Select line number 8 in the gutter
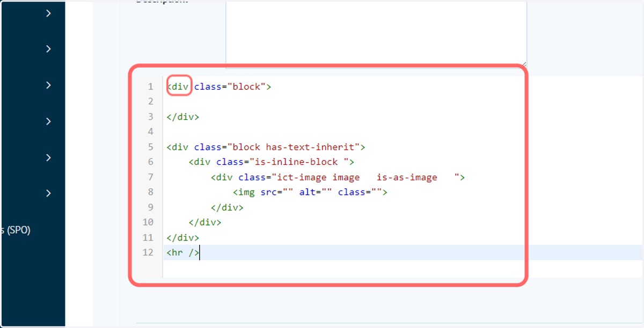644x328 pixels. [x=150, y=192]
